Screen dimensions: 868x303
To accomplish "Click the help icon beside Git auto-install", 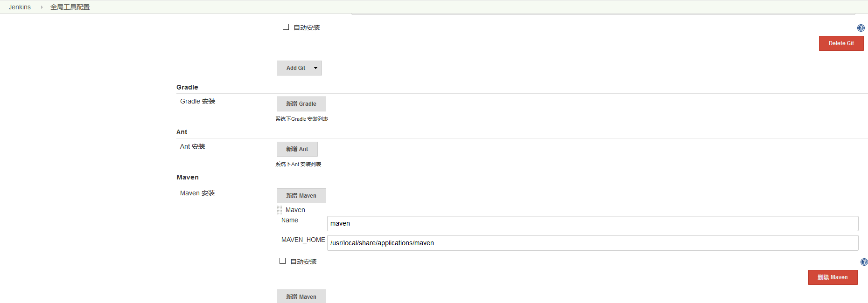I will 861,28.
